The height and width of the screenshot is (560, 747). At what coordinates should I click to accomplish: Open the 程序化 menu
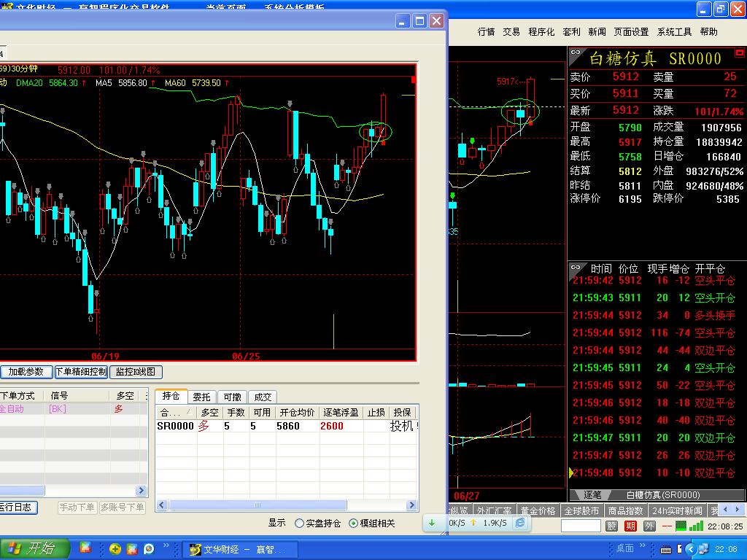point(541,32)
